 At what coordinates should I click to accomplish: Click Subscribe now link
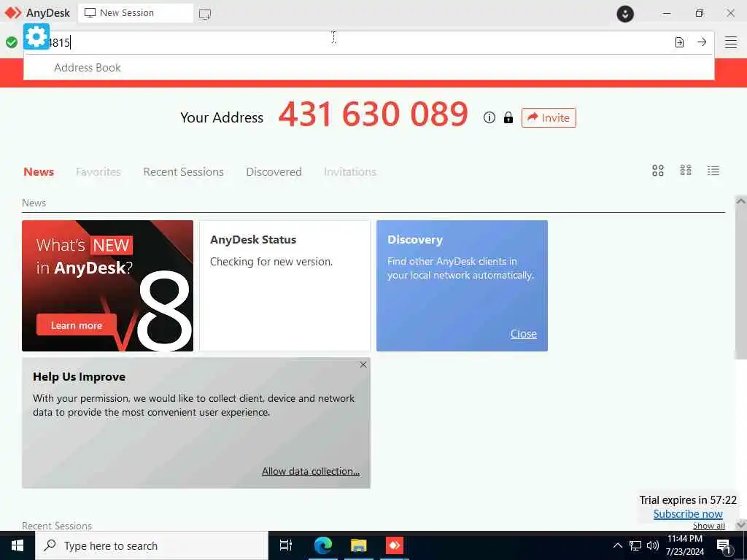(x=688, y=514)
